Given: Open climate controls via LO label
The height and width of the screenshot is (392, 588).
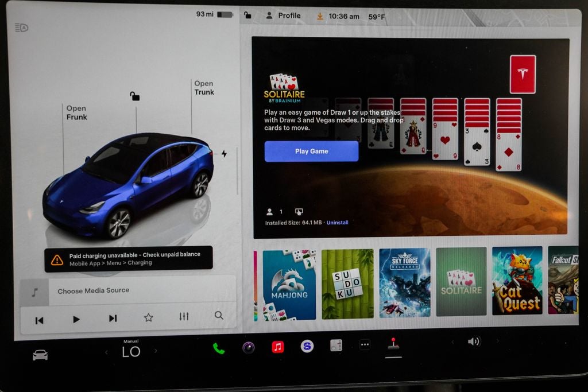Looking at the screenshot, I should coord(131,351).
